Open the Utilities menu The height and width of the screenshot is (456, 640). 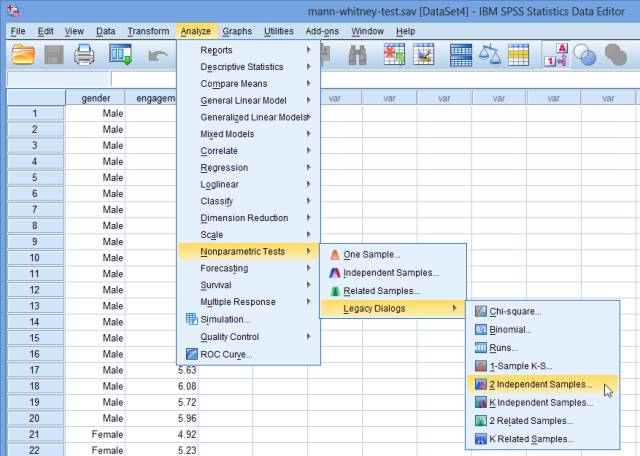[279, 31]
